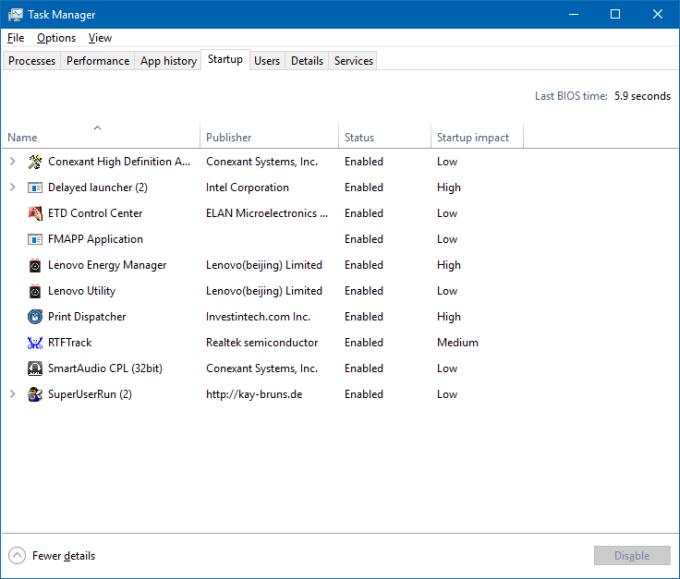Click the Lenovo Utility icon
The image size is (680, 579).
pyautogui.click(x=35, y=291)
